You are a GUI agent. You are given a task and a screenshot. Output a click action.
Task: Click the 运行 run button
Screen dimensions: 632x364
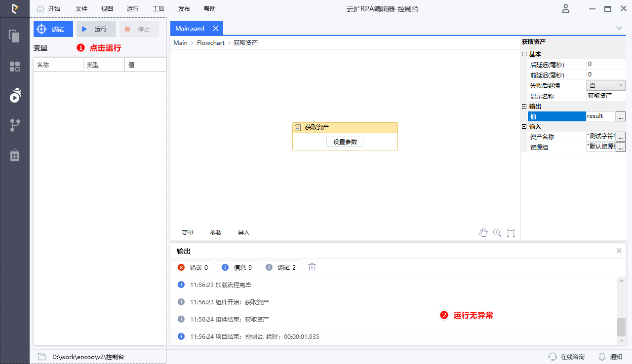(96, 29)
